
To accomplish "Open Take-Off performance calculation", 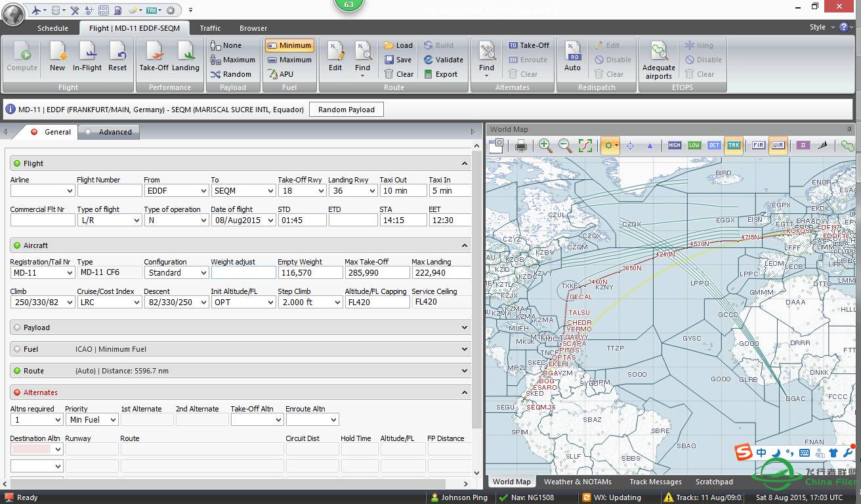I will click(x=154, y=57).
